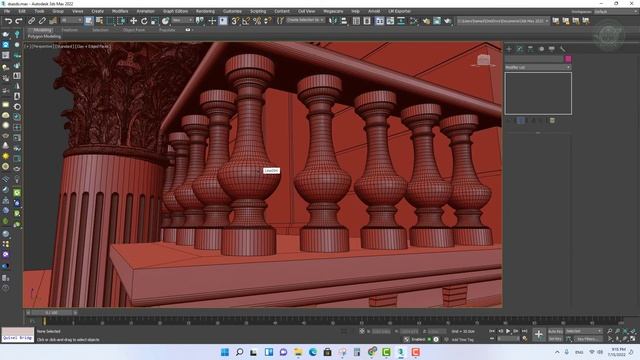Toggle the 3D Snaps button
Viewport: 640px width, 360px height.
235,21
